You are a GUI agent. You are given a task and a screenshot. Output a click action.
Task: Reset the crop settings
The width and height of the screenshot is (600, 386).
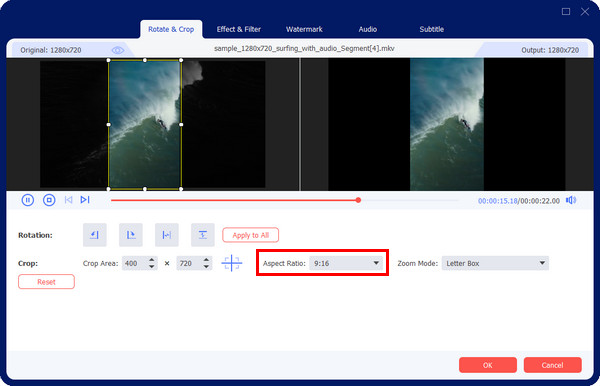pyautogui.click(x=46, y=282)
